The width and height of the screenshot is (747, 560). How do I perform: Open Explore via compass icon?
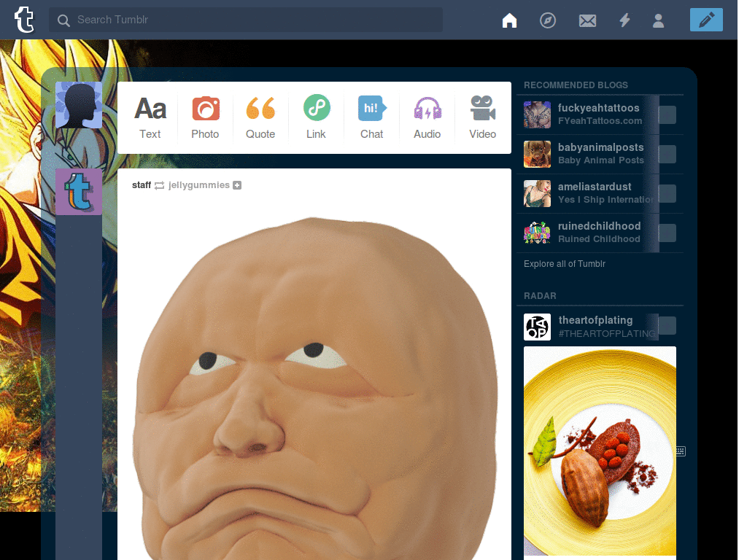point(547,20)
